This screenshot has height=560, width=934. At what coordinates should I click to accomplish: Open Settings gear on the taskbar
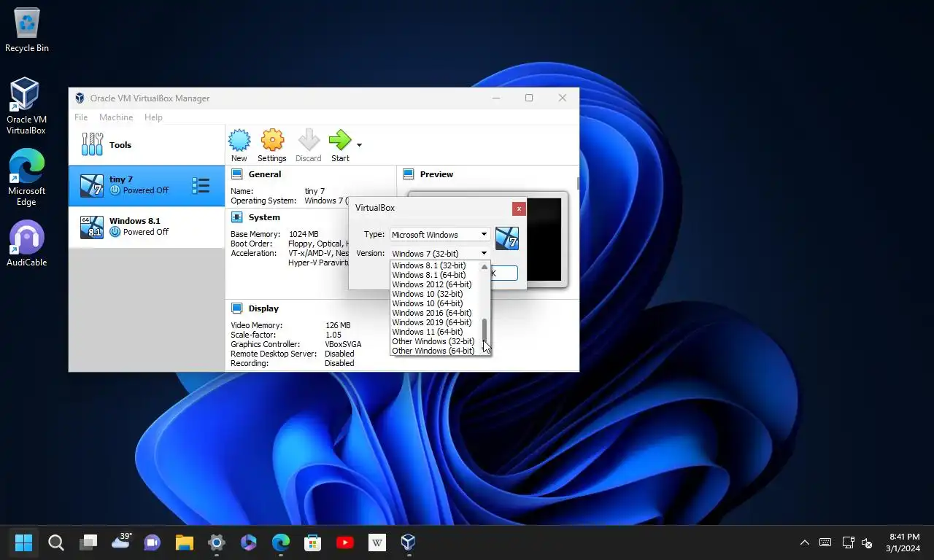click(217, 542)
